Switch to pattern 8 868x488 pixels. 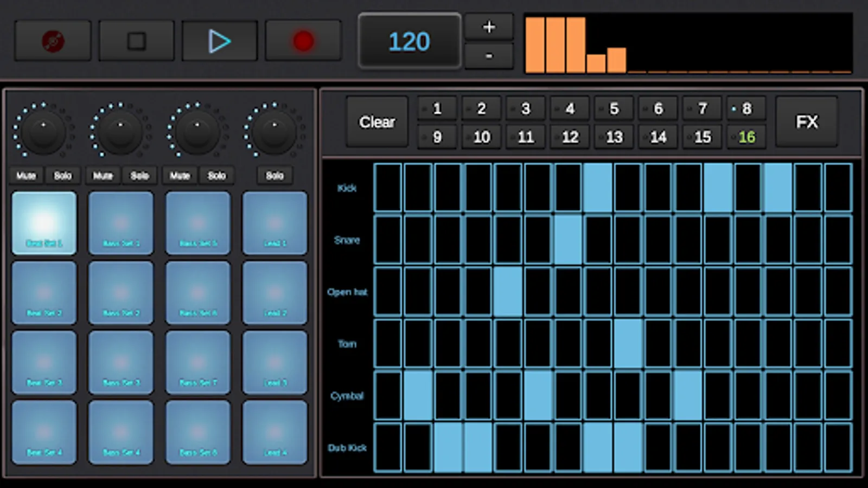point(746,108)
